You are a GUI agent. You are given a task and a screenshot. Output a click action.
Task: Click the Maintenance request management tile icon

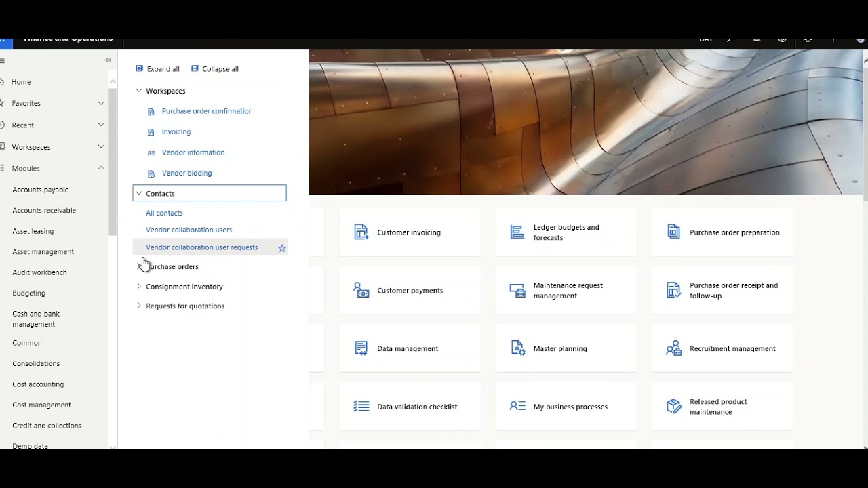(x=517, y=290)
